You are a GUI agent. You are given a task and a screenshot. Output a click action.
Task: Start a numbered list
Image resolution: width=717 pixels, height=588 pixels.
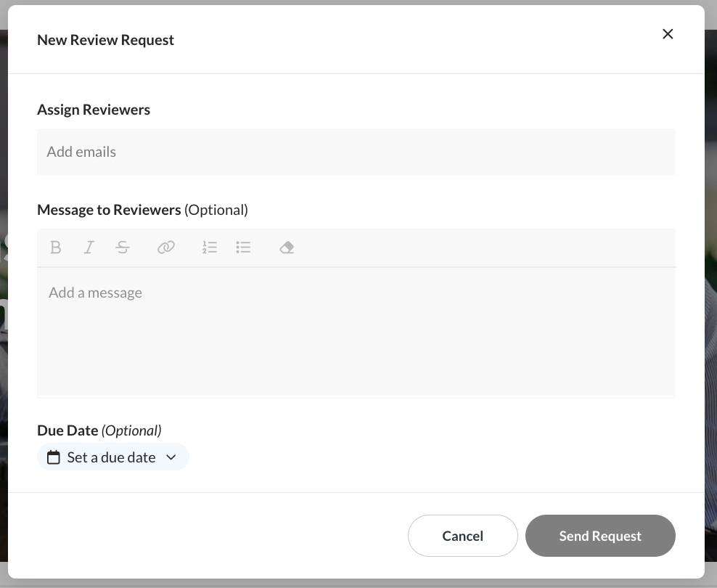click(x=210, y=248)
